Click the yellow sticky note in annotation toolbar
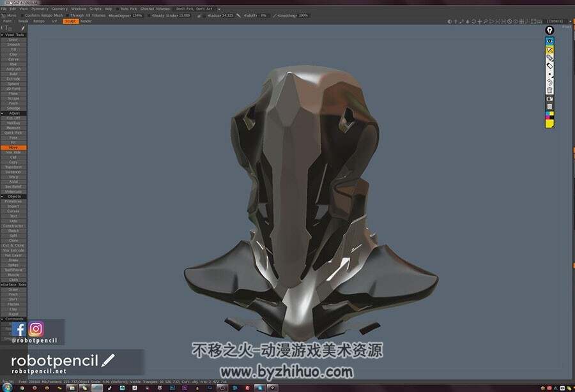This screenshot has width=575, height=392. [x=549, y=124]
